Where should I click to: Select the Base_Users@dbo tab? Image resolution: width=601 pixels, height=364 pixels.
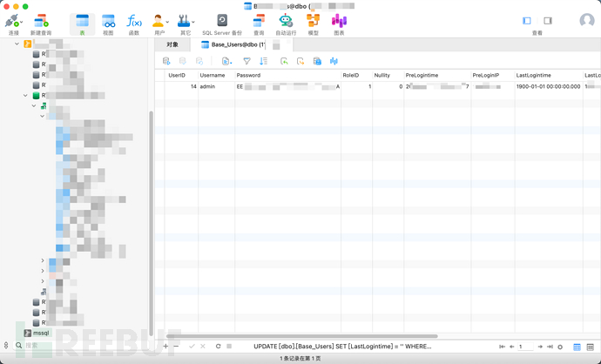pos(233,44)
